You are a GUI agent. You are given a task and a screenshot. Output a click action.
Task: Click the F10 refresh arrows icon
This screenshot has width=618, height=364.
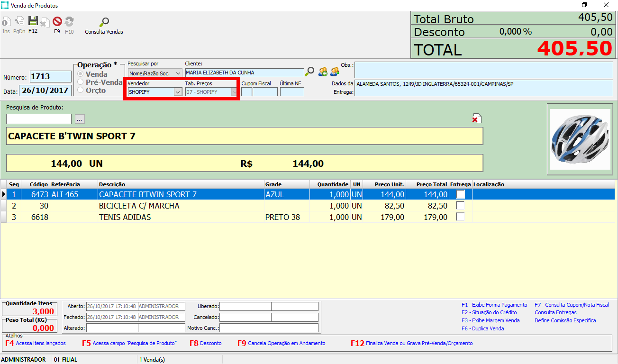69,21
